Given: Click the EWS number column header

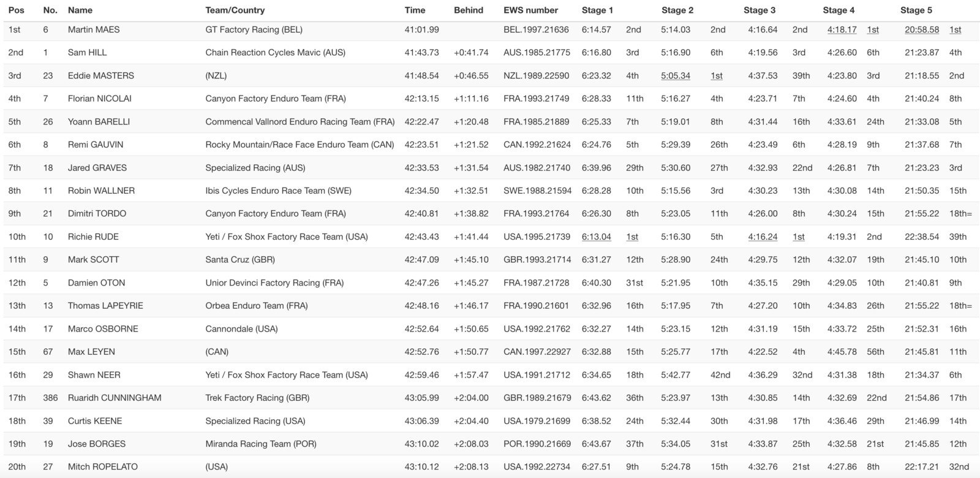Looking at the screenshot, I should tap(530, 10).
